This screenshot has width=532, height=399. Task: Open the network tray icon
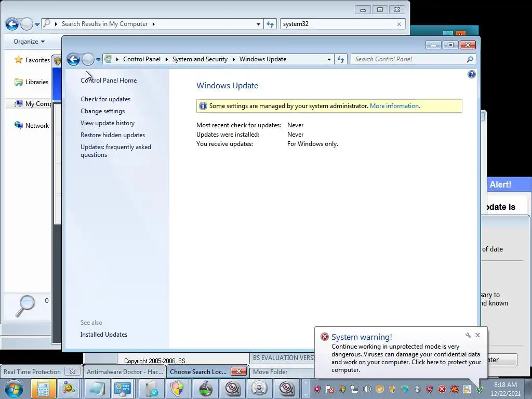tap(354, 389)
